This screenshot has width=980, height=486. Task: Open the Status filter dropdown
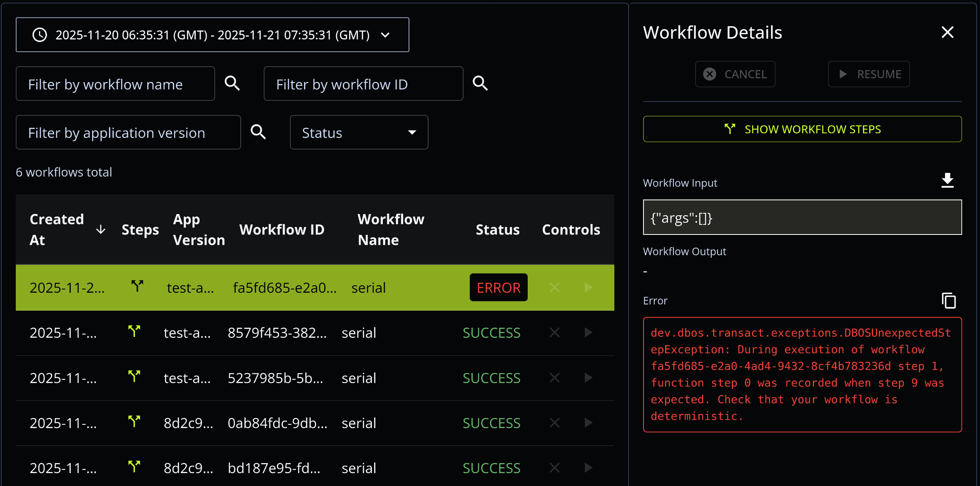pyautogui.click(x=359, y=132)
